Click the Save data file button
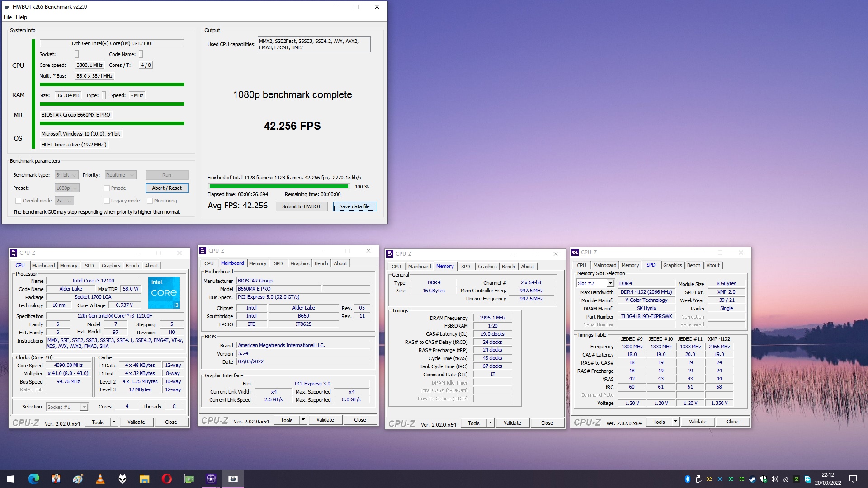The image size is (868, 488). (354, 207)
